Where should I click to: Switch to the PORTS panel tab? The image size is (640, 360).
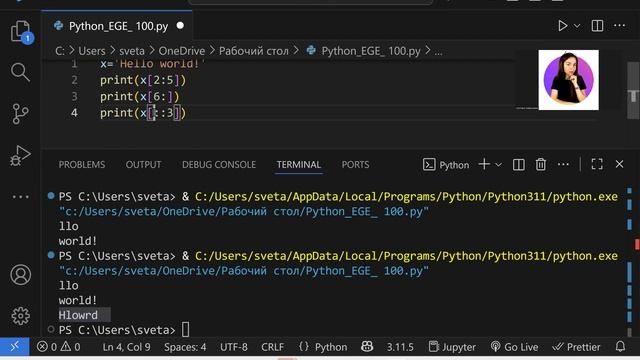[355, 164]
